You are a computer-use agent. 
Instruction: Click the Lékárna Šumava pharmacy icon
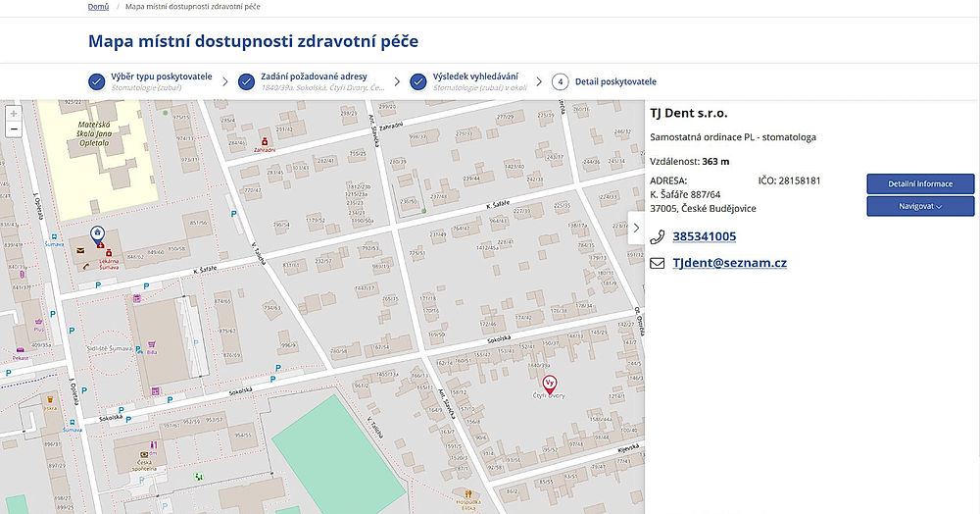pos(108,253)
